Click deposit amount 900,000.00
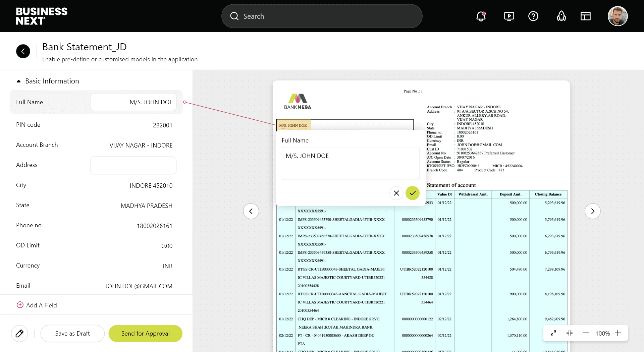 click(518, 294)
